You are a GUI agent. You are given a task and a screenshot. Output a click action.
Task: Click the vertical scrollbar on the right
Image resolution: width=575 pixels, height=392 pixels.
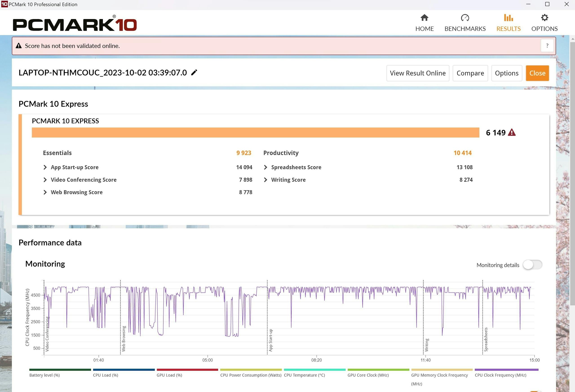(572, 173)
